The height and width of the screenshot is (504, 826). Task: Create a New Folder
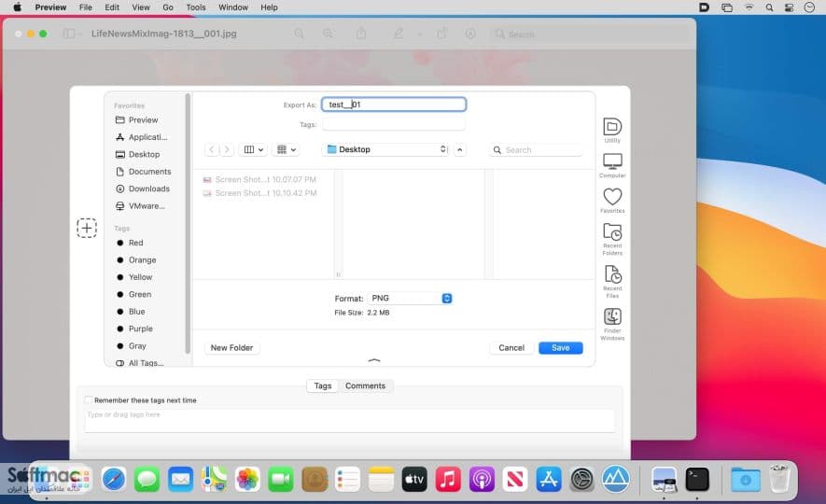pyautogui.click(x=231, y=347)
